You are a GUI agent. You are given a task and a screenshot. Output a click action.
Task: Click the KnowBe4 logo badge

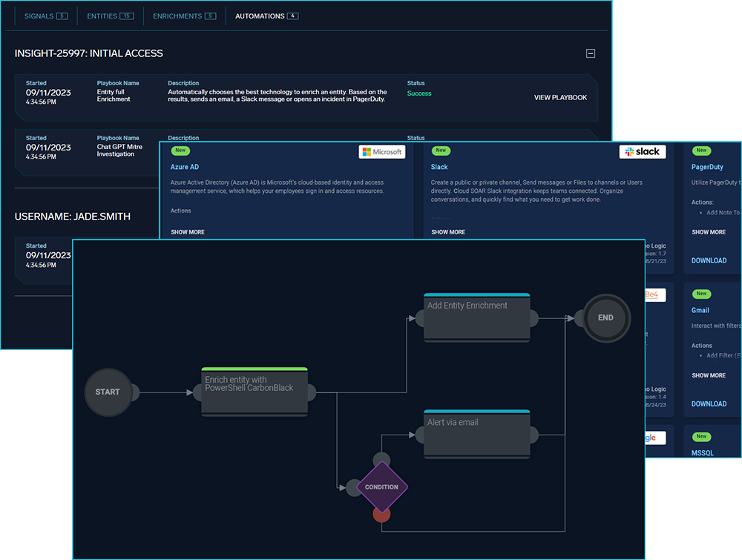click(x=655, y=294)
